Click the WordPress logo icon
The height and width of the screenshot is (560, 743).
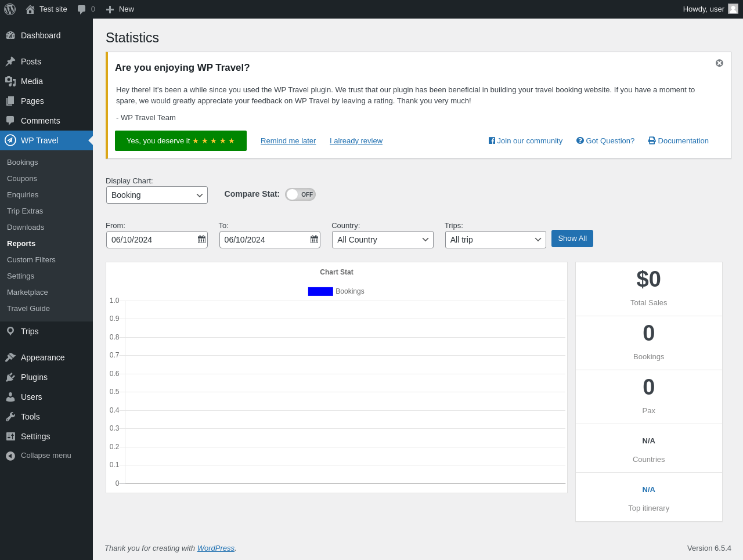[x=10, y=9]
